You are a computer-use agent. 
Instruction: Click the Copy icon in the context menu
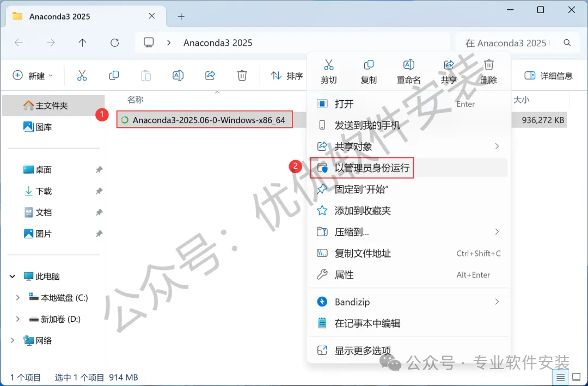(x=369, y=65)
